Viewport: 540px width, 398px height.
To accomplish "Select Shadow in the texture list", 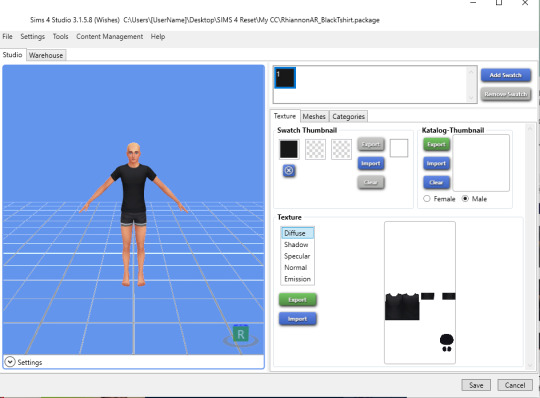I will point(297,244).
